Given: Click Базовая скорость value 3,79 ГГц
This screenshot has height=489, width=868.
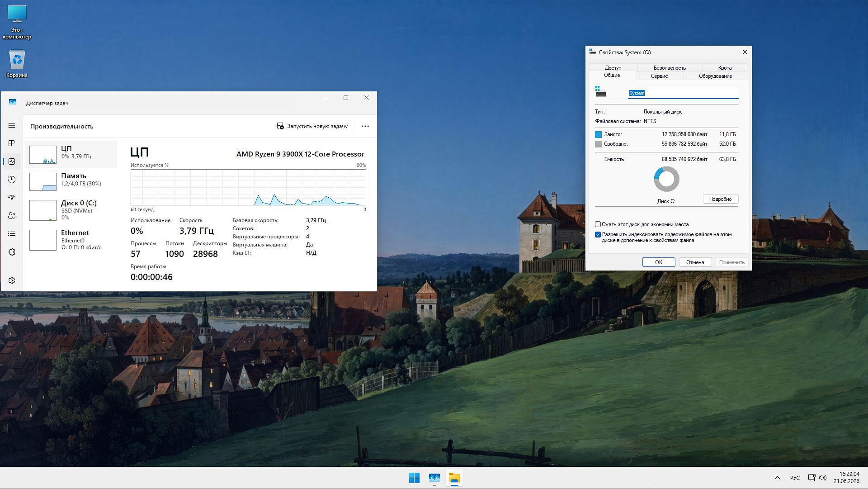Looking at the screenshot, I should pyautogui.click(x=316, y=220).
